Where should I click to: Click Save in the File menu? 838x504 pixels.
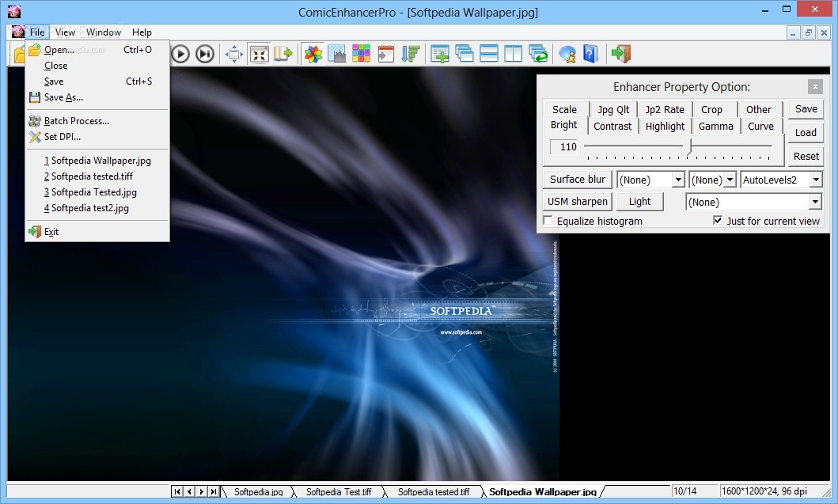tap(97, 81)
